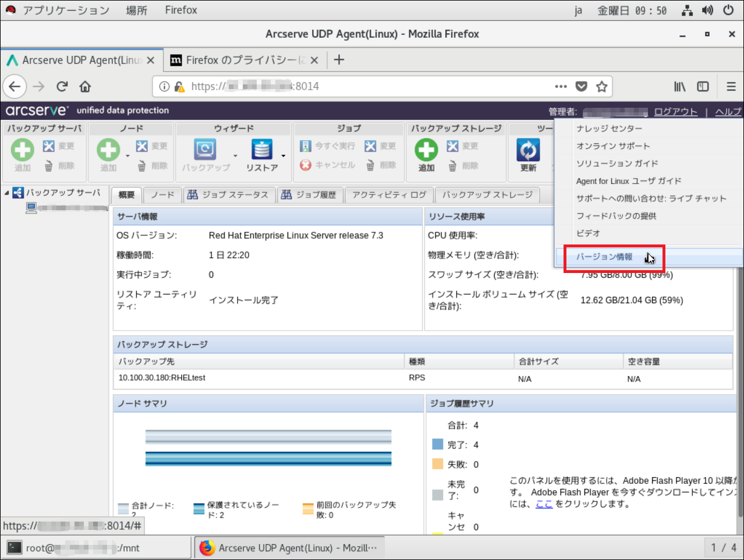The width and height of the screenshot is (744, 560).
Task: Open the workspace switcher showing 1 / 4
Action: 724,548
